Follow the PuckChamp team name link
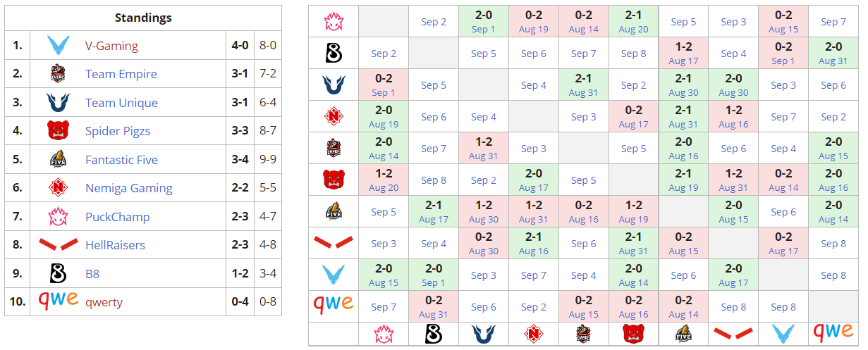Screen dimensions: 868x350 coord(117,217)
